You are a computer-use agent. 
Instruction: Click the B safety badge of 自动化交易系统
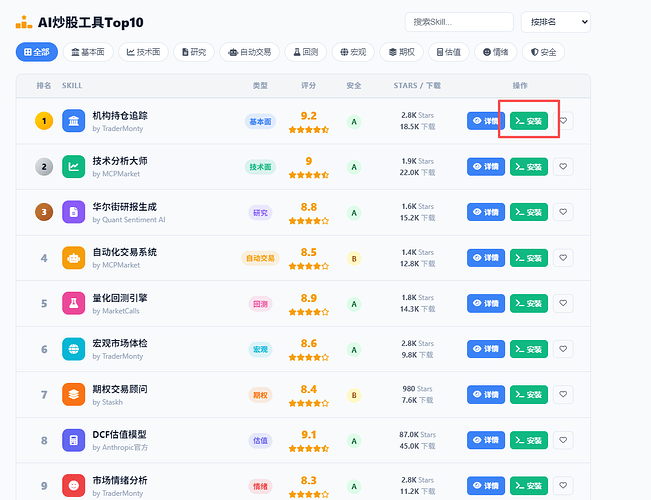point(354,258)
